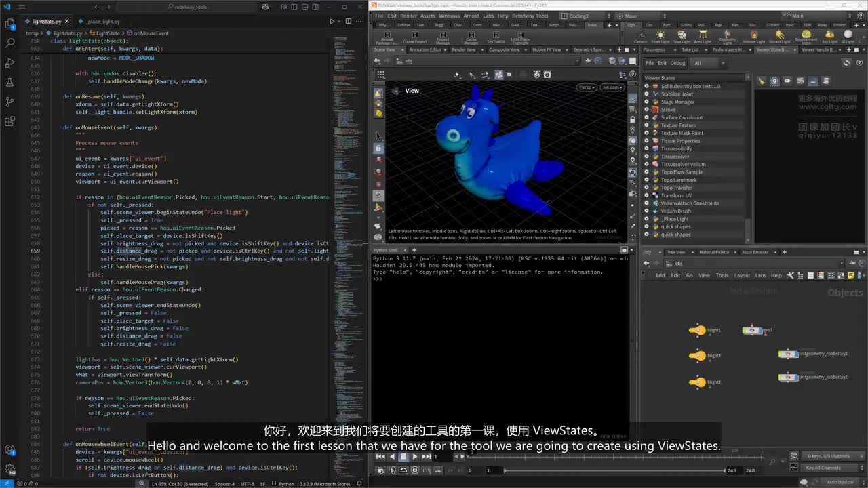
Task: Expand the Stage Manager viewer state
Action: (x=646, y=102)
